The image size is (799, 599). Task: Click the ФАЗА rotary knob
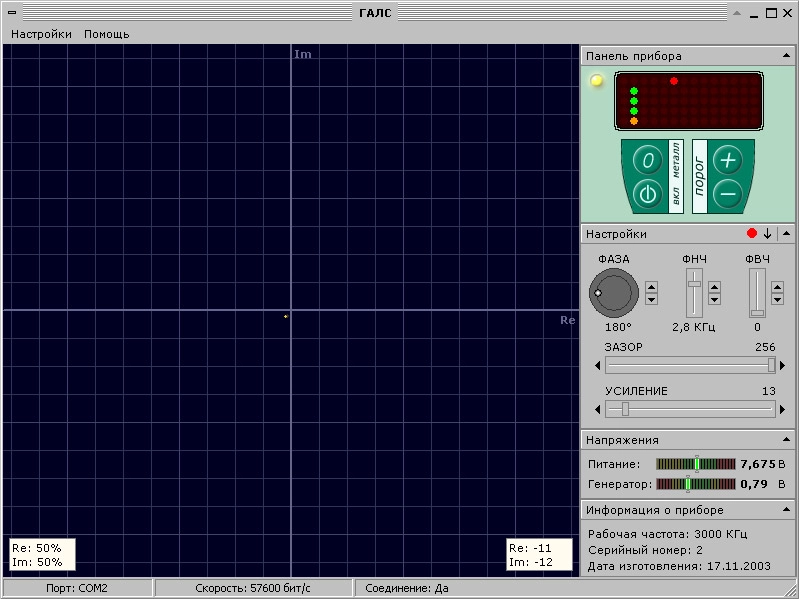[x=613, y=293]
